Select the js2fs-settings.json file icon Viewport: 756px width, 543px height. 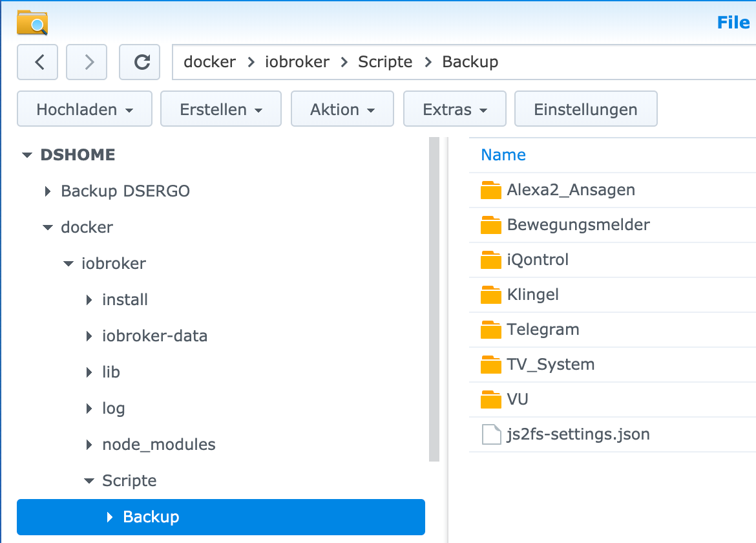tap(491, 434)
